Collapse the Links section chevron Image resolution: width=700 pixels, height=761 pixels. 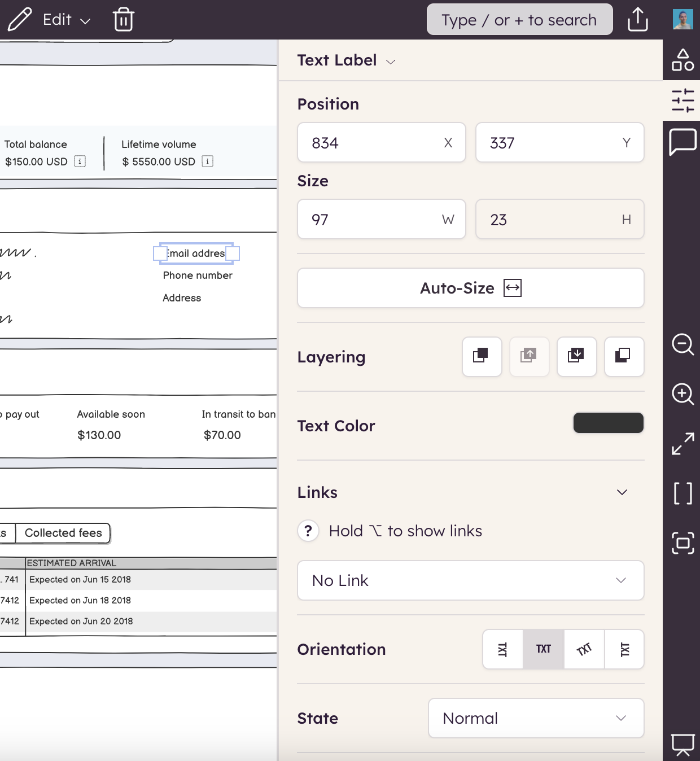point(622,492)
